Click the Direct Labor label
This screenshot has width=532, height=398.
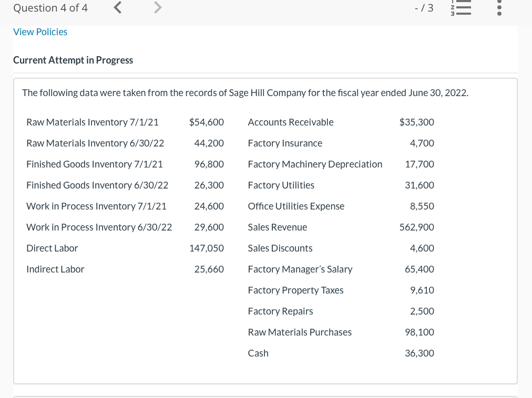tap(52, 248)
